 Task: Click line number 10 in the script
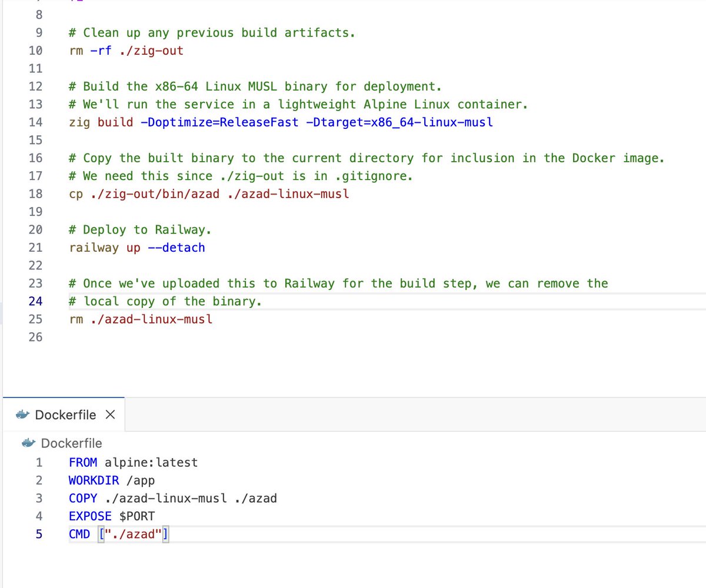click(35, 51)
